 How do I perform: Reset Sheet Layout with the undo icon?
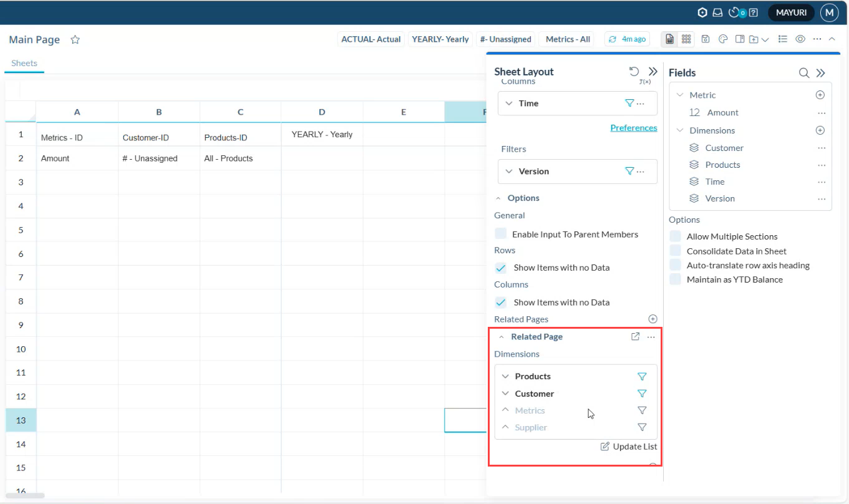(x=634, y=72)
